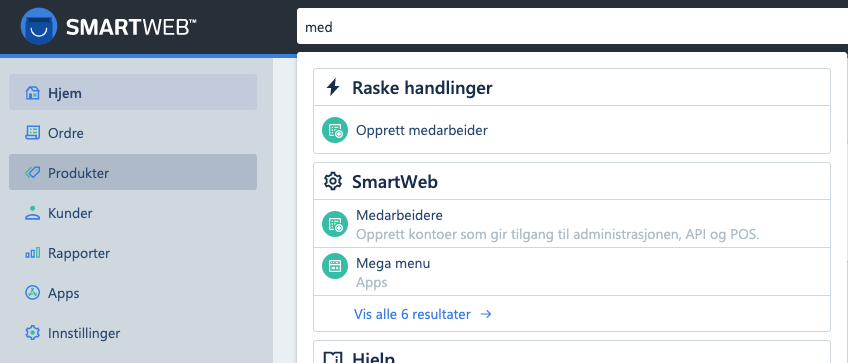Click the Produkter tag icon
Viewport: 848px width, 363px height.
pos(32,173)
